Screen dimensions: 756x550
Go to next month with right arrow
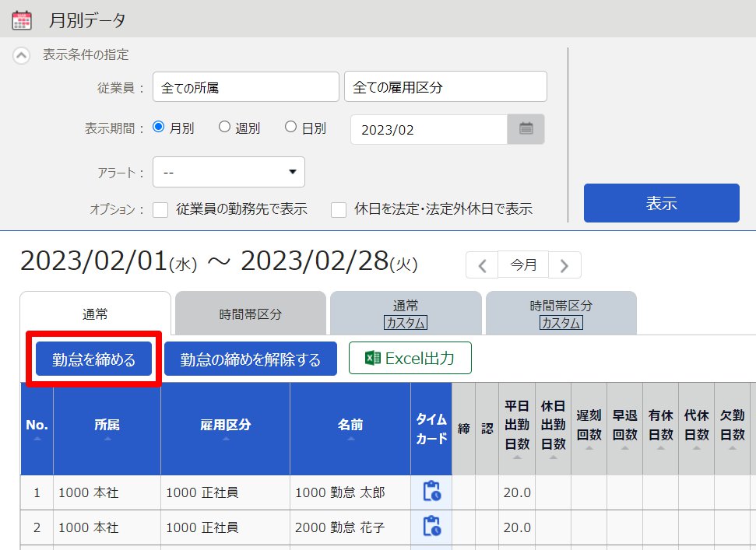564,264
